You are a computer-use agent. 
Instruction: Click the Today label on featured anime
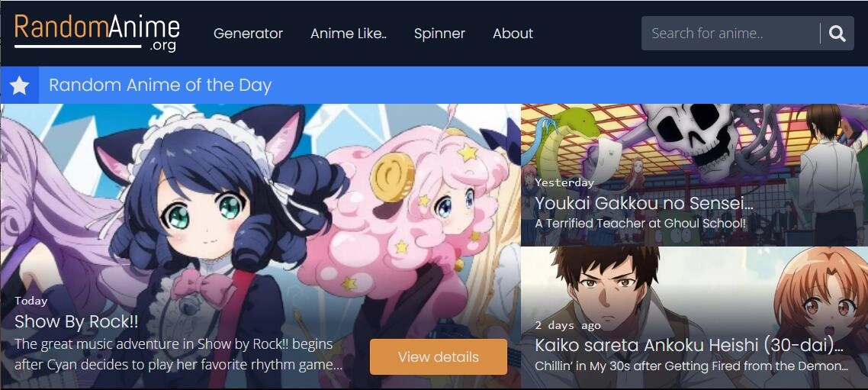pyautogui.click(x=31, y=301)
